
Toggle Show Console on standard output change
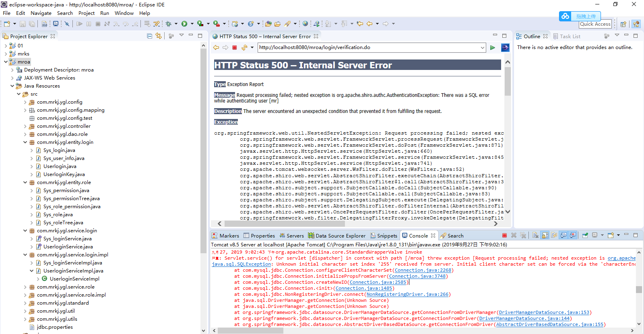coord(563,236)
